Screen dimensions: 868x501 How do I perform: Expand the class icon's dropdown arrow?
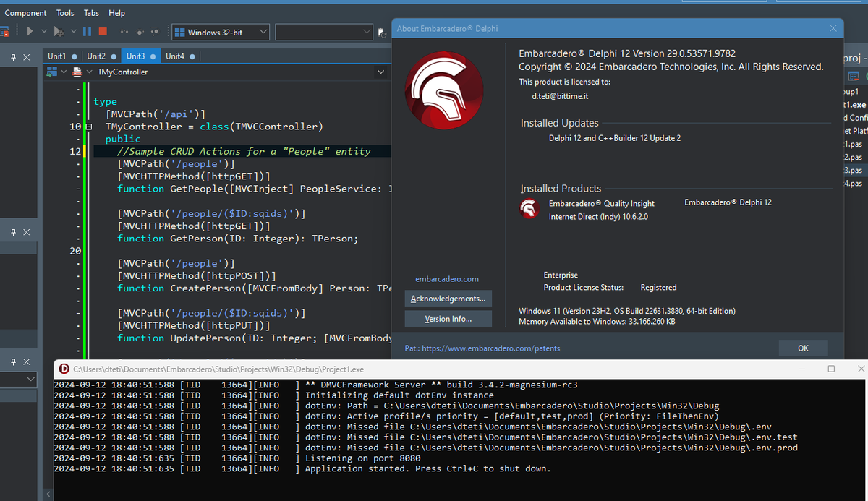89,72
